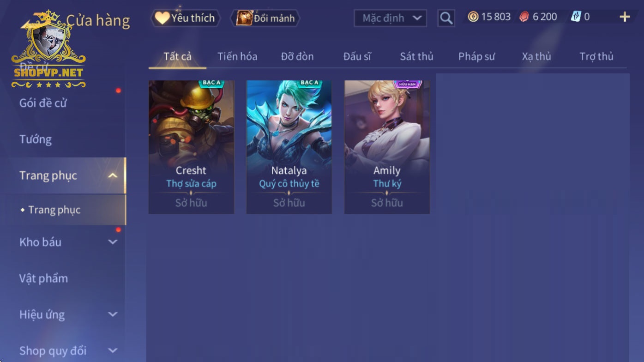The width and height of the screenshot is (644, 362).
Task: Expand the Hiệu ứng sidebar section
Action: pyautogui.click(x=113, y=314)
